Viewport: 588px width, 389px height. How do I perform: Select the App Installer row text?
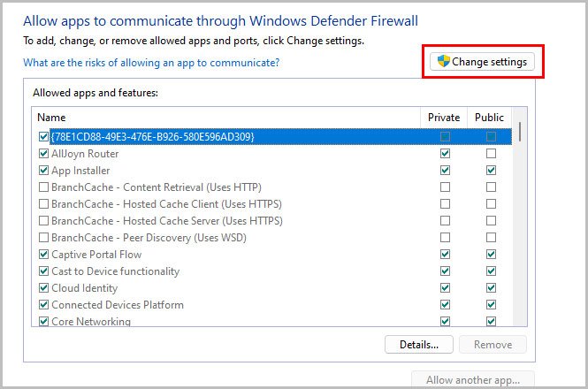(80, 171)
